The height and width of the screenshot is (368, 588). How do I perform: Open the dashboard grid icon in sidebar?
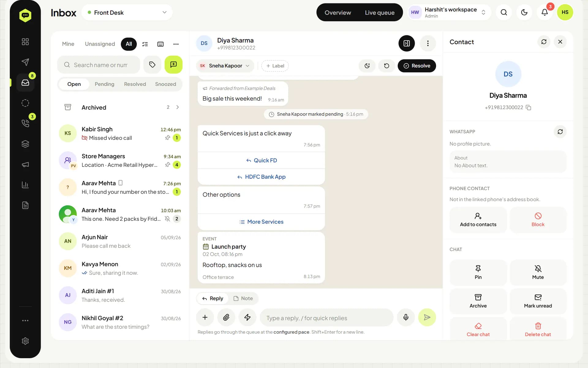point(25,42)
